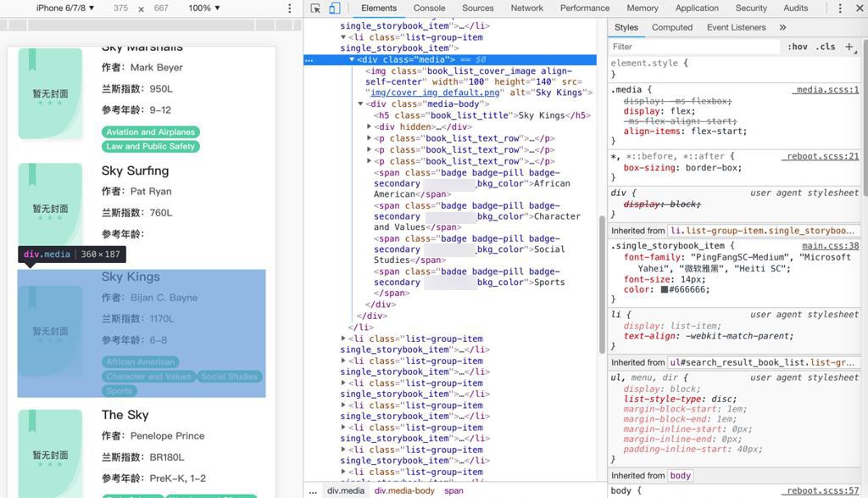Open the Event Listeners sub-tab
Screen dimensions: 868x498
(x=737, y=27)
